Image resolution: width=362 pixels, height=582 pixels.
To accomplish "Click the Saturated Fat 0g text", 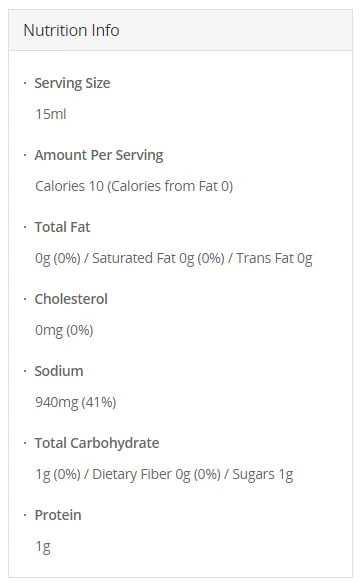I will 143,258.
